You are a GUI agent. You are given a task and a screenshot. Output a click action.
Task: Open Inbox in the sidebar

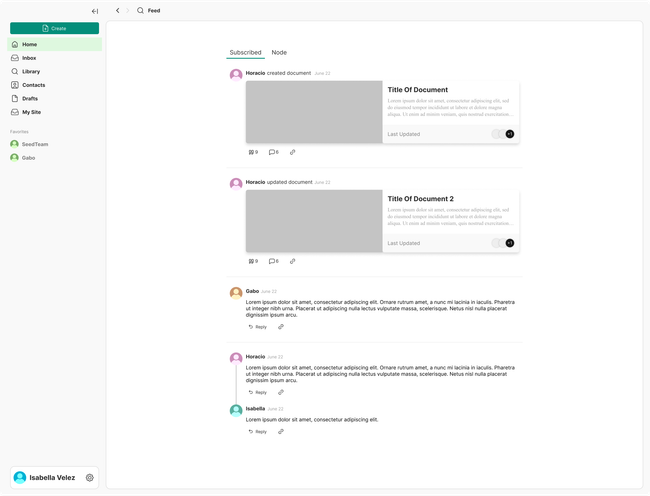click(29, 58)
